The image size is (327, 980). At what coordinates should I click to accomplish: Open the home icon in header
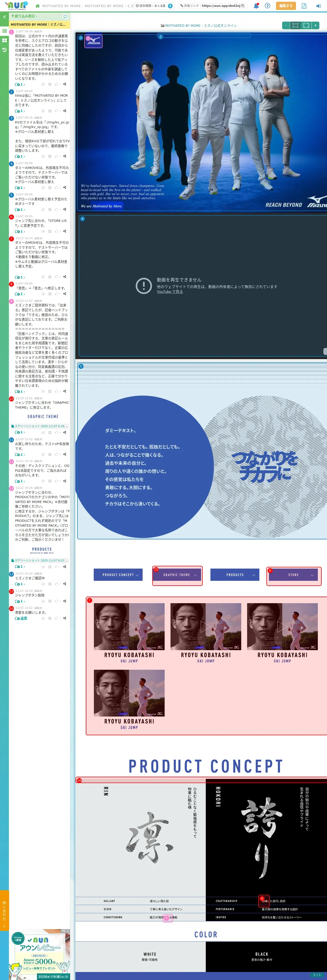coord(37,6)
